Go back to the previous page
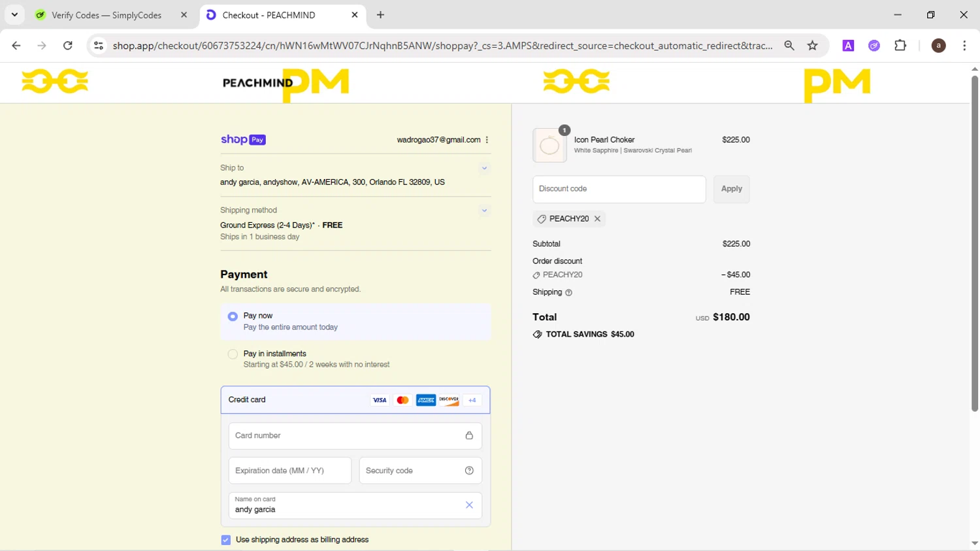The width and height of the screenshot is (980, 551). (x=16, y=46)
